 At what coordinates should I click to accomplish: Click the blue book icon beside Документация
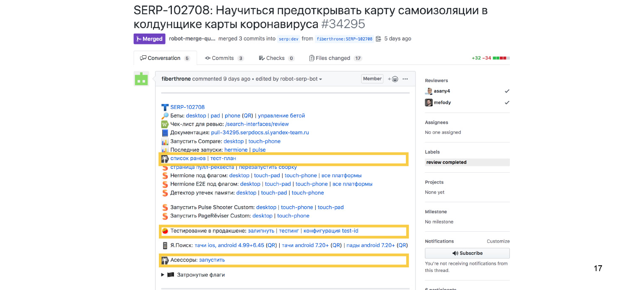164,133
